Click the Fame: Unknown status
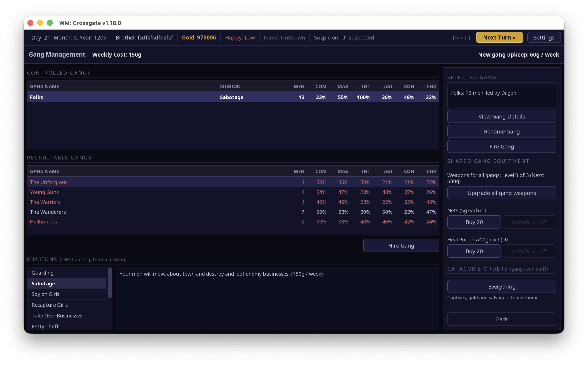Image resolution: width=588 pixels, height=365 pixels. point(284,37)
